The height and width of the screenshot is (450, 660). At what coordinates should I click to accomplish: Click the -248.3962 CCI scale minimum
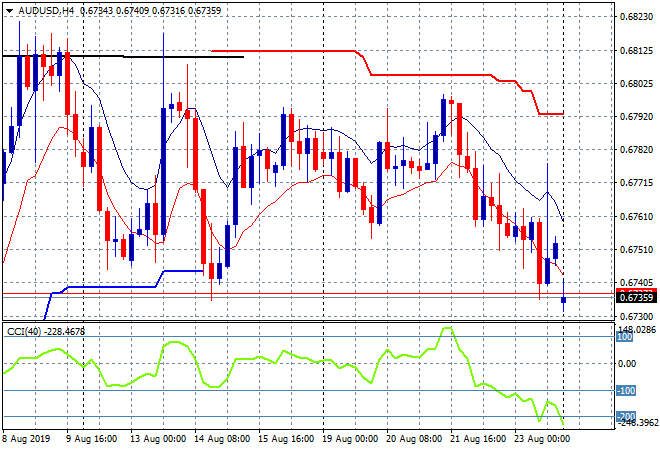click(x=637, y=423)
